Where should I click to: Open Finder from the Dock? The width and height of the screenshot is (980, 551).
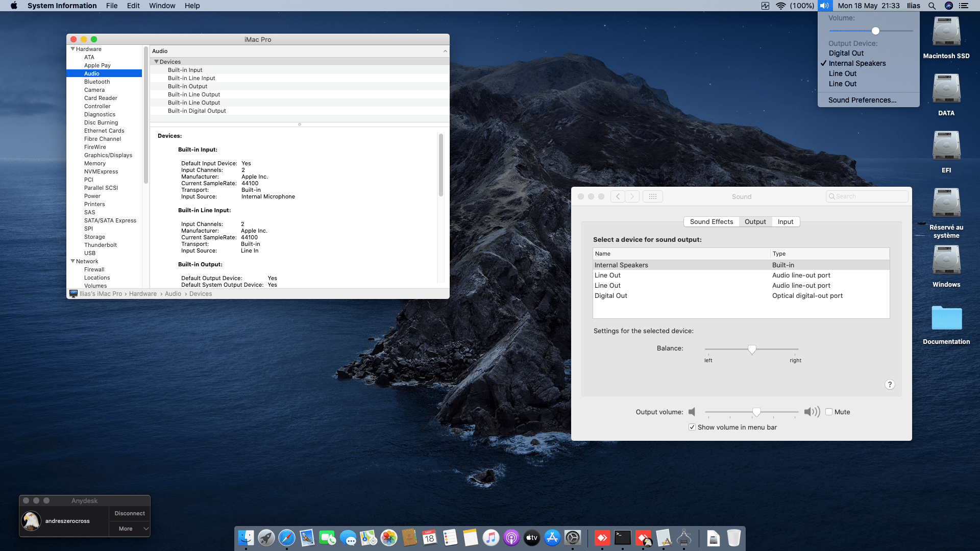246,537
